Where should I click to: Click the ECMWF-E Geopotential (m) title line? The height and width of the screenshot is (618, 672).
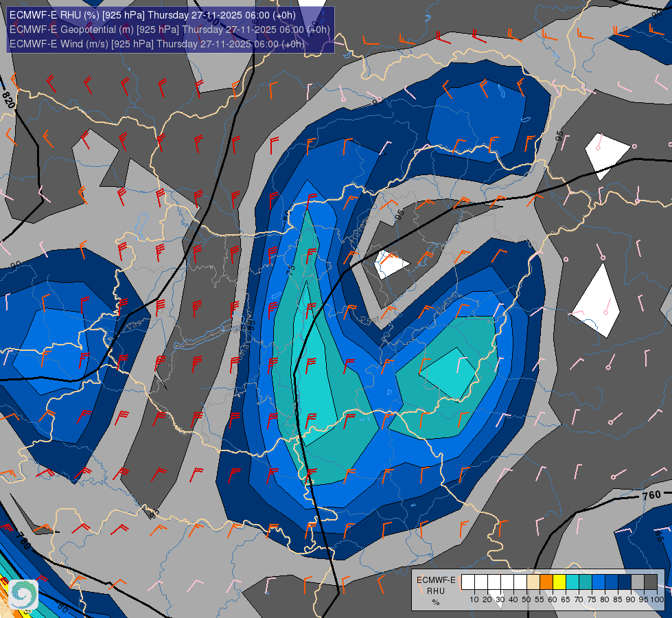tap(170, 30)
